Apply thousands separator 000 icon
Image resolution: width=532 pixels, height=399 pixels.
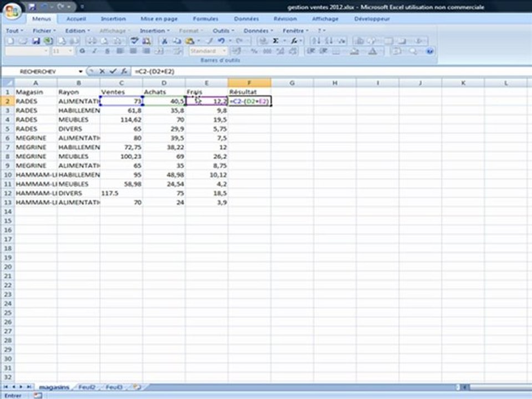pyautogui.click(x=267, y=51)
